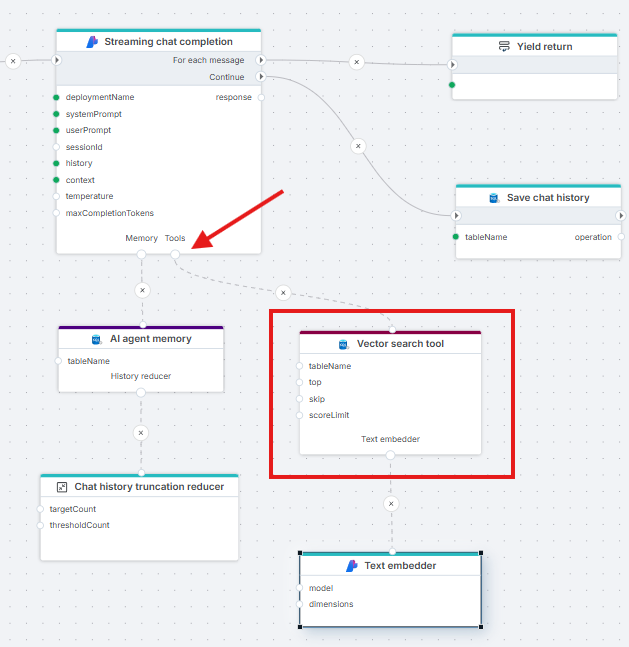Click the Vector search tool database icon
Screen dimensions: 629x647
click(343, 344)
